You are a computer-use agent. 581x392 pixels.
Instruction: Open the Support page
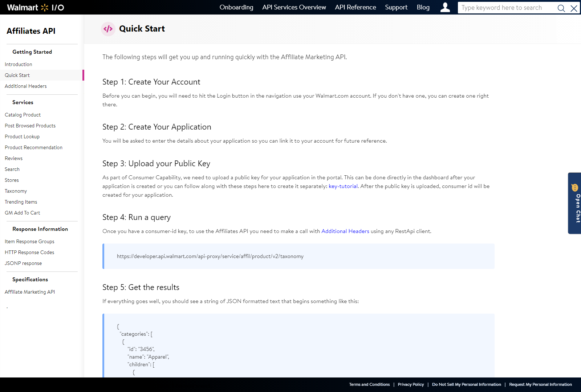point(396,7)
